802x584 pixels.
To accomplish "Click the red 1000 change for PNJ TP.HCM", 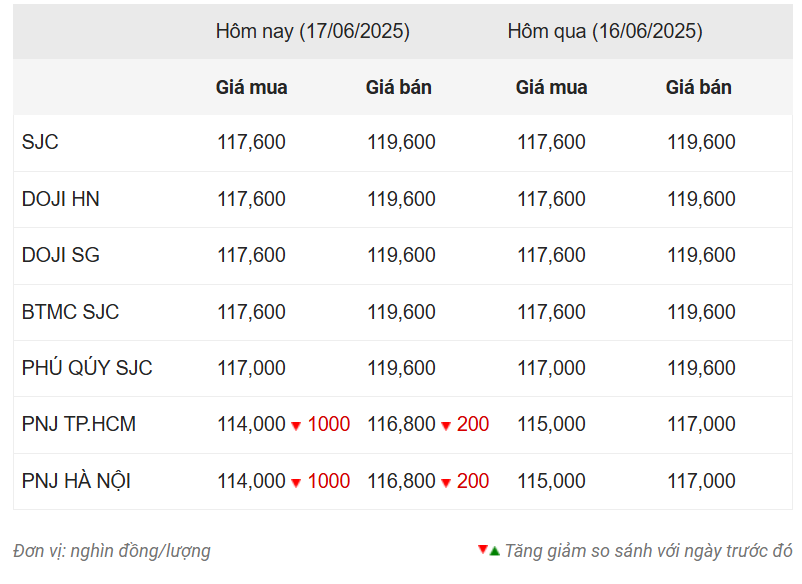I will [x=329, y=424].
